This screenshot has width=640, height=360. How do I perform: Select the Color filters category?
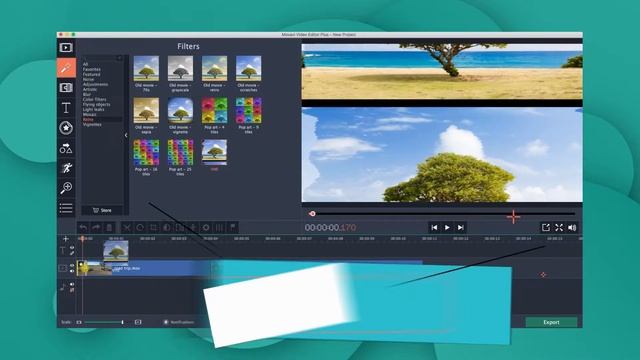click(x=94, y=99)
